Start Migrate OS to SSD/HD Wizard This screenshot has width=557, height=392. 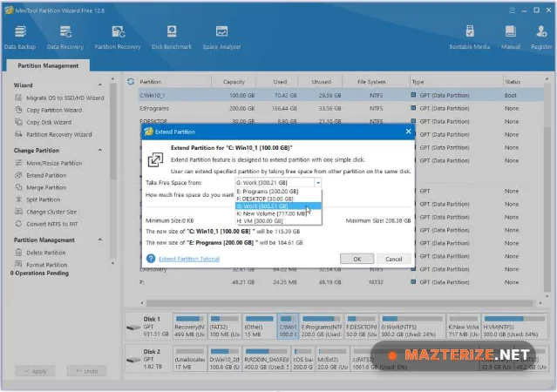click(x=59, y=98)
